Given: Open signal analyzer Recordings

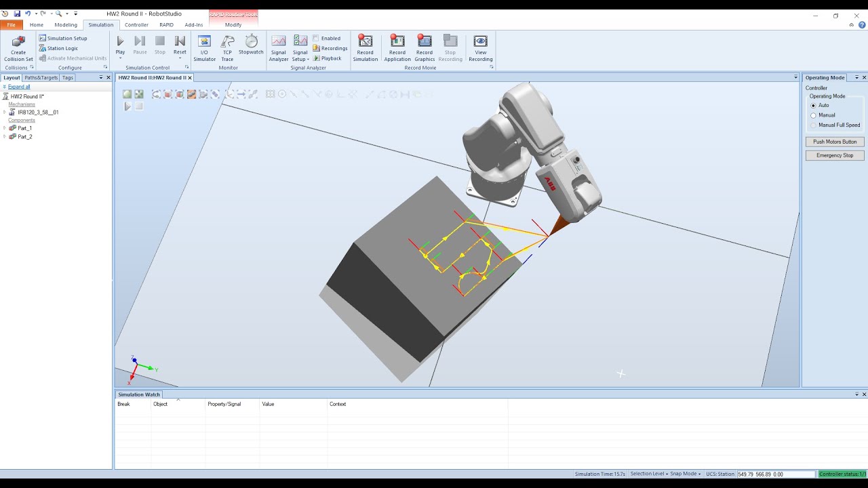Looking at the screenshot, I should click(x=330, y=48).
